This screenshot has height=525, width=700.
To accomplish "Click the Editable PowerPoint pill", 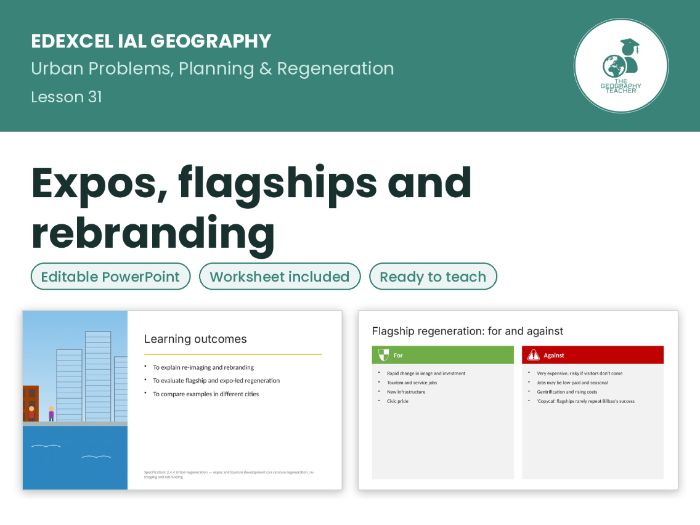I will [x=111, y=276].
